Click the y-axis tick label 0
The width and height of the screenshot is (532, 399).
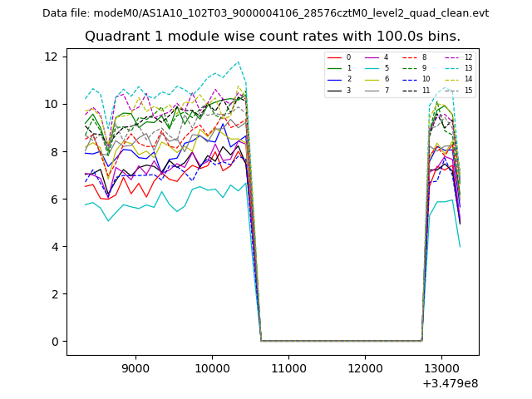click(x=53, y=342)
